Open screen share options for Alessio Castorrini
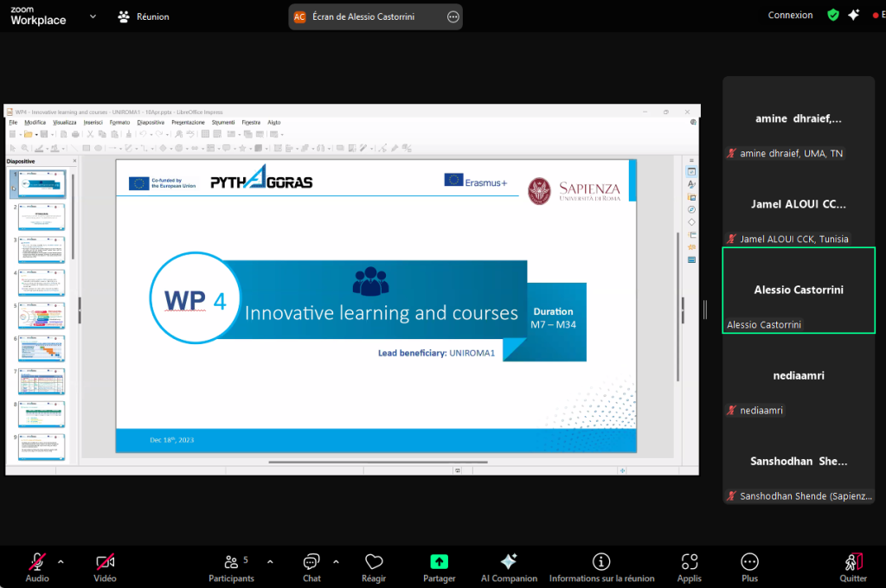This screenshot has height=588, width=886. point(453,16)
